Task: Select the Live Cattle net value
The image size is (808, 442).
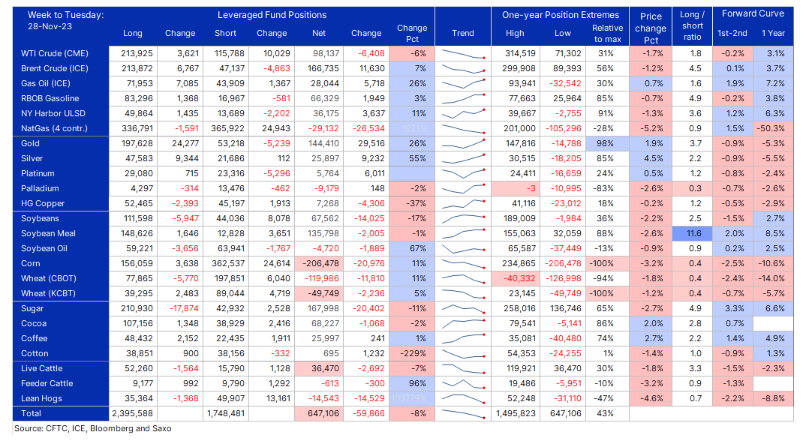Action: click(x=318, y=368)
